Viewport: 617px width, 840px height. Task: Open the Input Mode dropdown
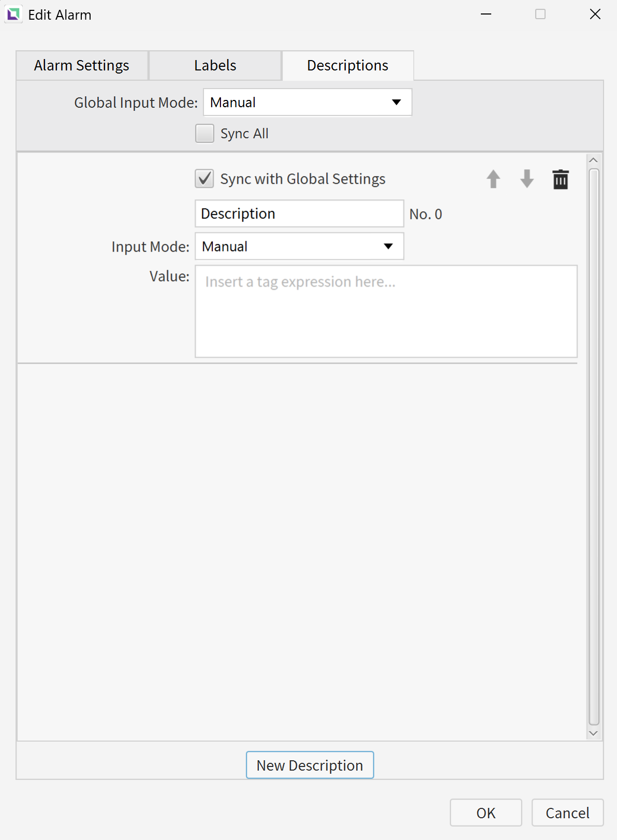299,247
